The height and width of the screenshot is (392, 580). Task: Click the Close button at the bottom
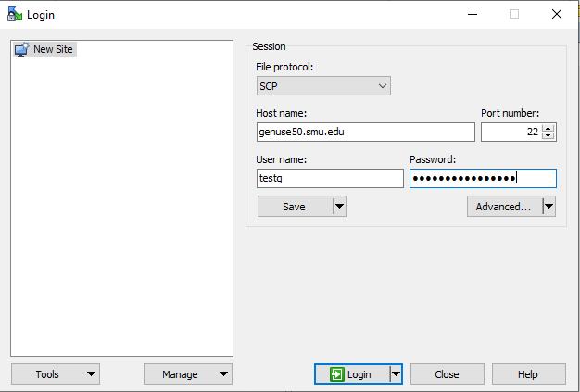447,374
